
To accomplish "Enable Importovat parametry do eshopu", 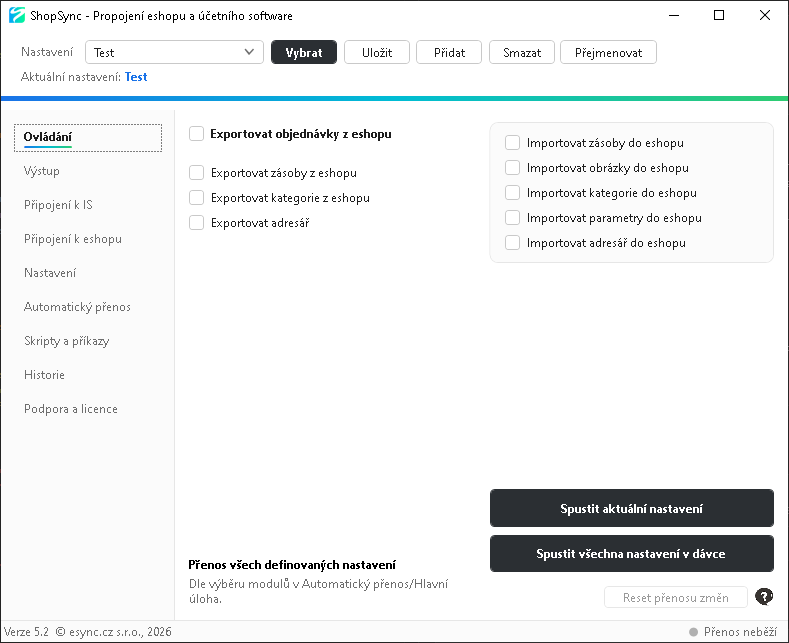I will [x=512, y=218].
